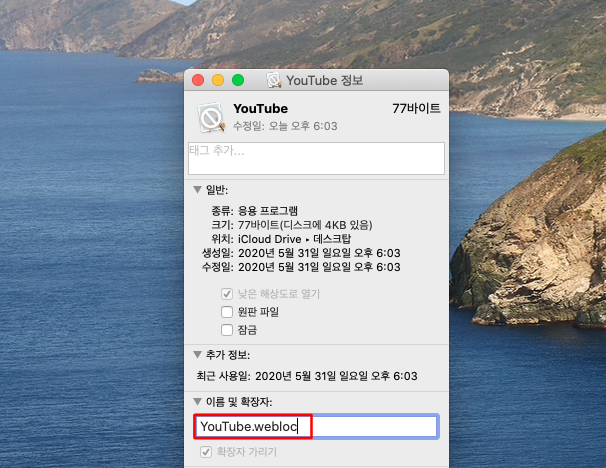The height and width of the screenshot is (468, 606).
Task: Check the 잠금 lock checkbox
Action: click(227, 330)
